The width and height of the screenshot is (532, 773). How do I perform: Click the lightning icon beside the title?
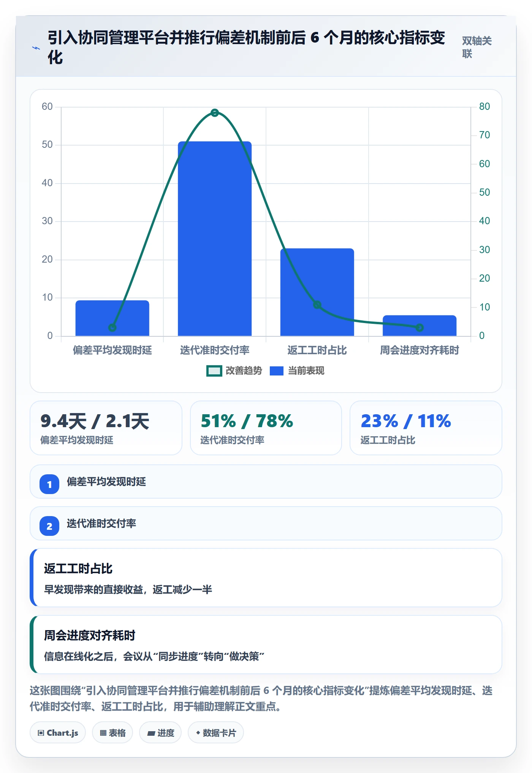pyautogui.click(x=36, y=48)
